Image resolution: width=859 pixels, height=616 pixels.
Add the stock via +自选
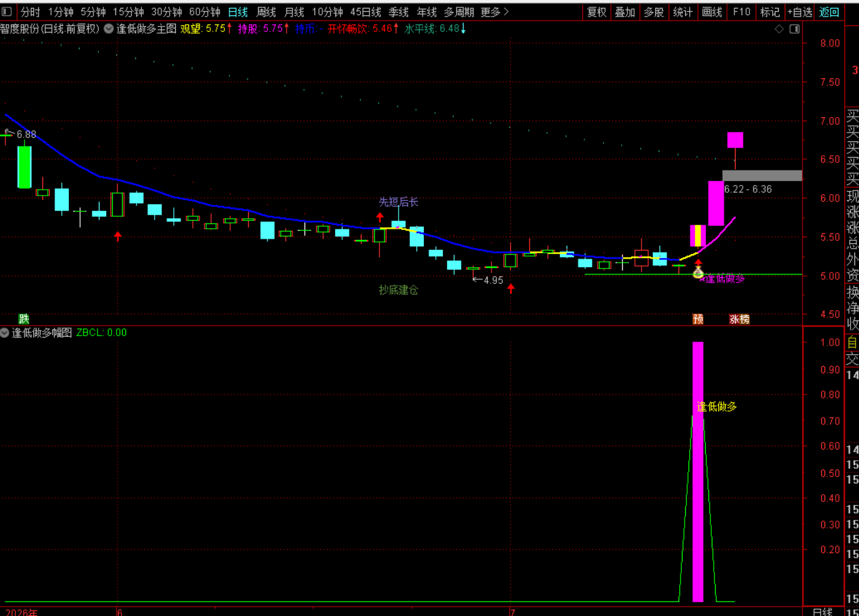[799, 12]
